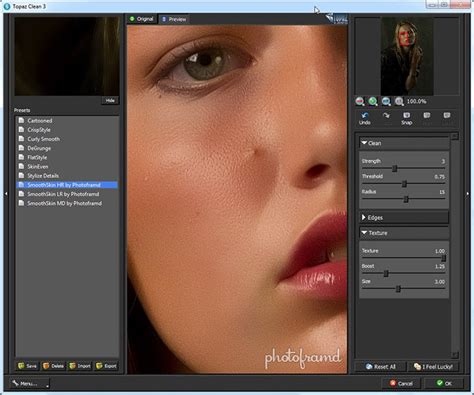The image size is (474, 395).
Task: Switch to the Preview view tab
Action: pyautogui.click(x=174, y=19)
